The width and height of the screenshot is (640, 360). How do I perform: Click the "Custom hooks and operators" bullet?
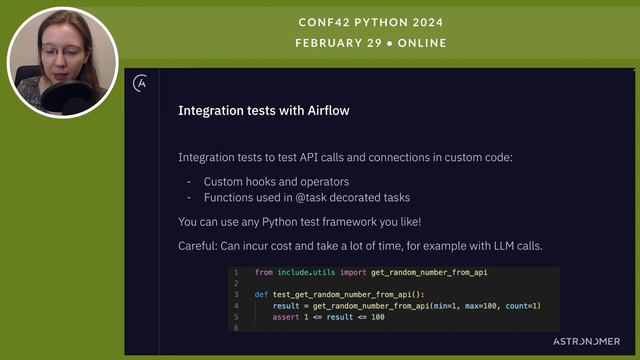[x=276, y=182]
